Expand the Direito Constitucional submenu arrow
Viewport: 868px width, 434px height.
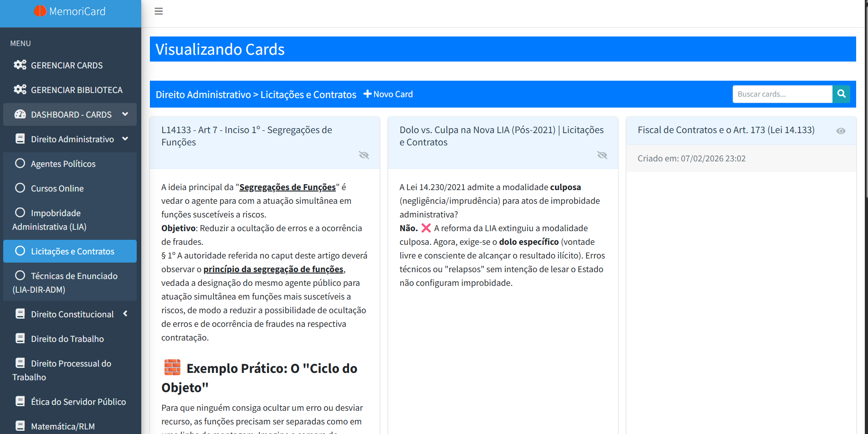pyautogui.click(x=125, y=314)
